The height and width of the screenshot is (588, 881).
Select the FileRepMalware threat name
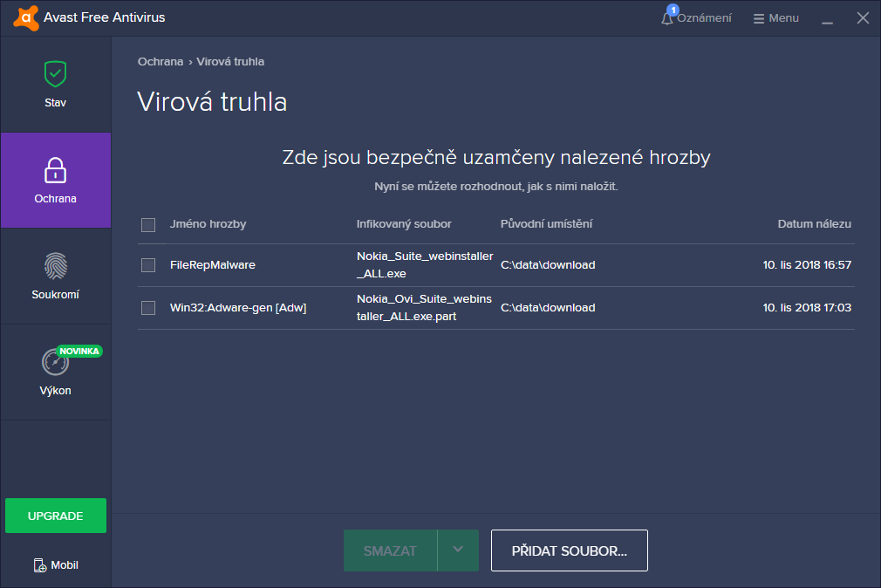tap(212, 264)
